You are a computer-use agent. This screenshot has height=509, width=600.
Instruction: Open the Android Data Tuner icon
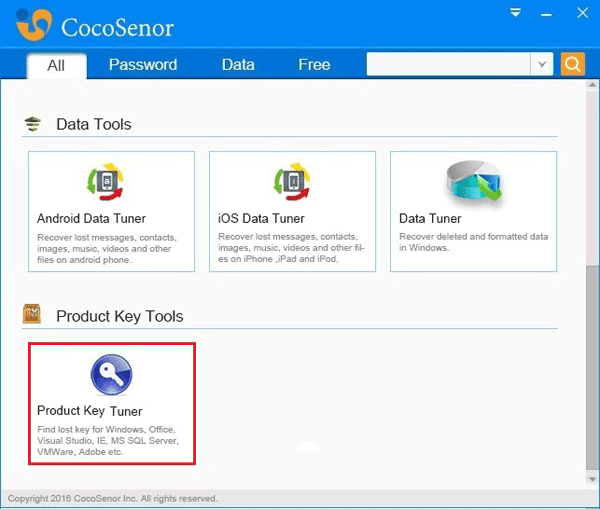pyautogui.click(x=105, y=182)
